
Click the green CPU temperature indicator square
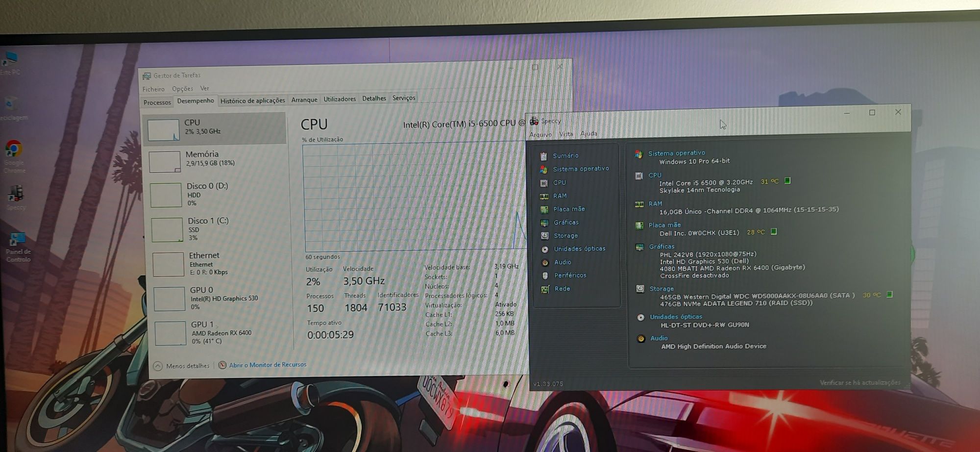coord(787,181)
